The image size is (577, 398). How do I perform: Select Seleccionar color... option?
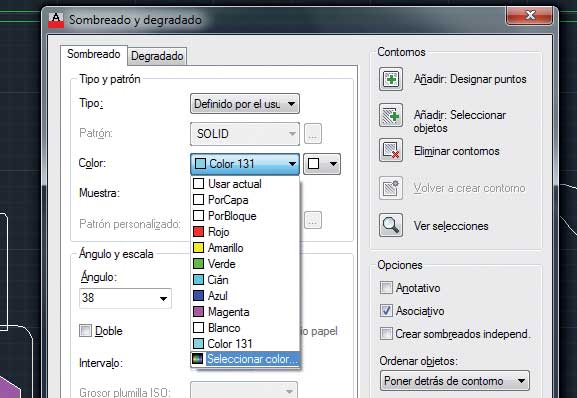click(245, 359)
